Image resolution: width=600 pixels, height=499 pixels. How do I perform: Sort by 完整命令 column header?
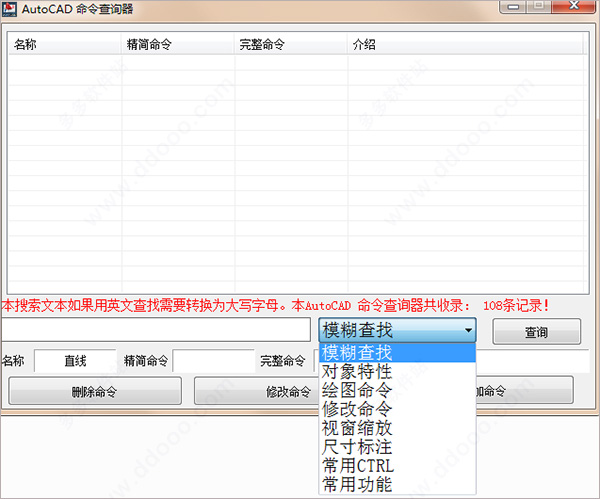click(290, 44)
